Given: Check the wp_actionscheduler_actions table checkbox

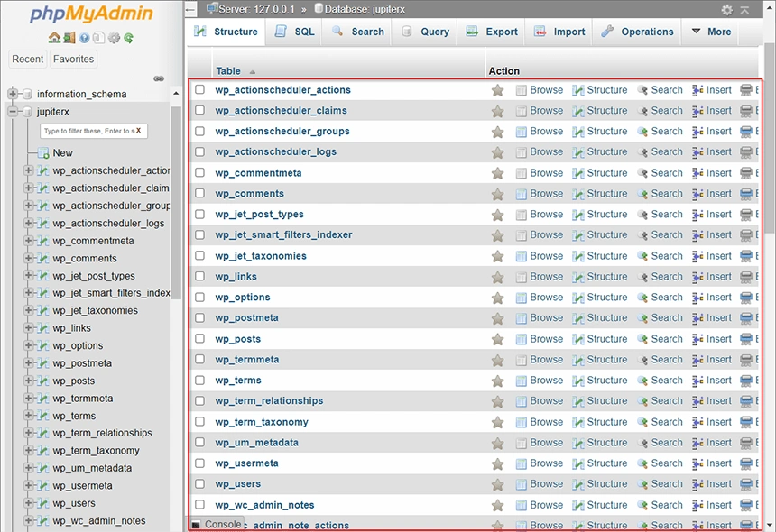Looking at the screenshot, I should click(200, 90).
